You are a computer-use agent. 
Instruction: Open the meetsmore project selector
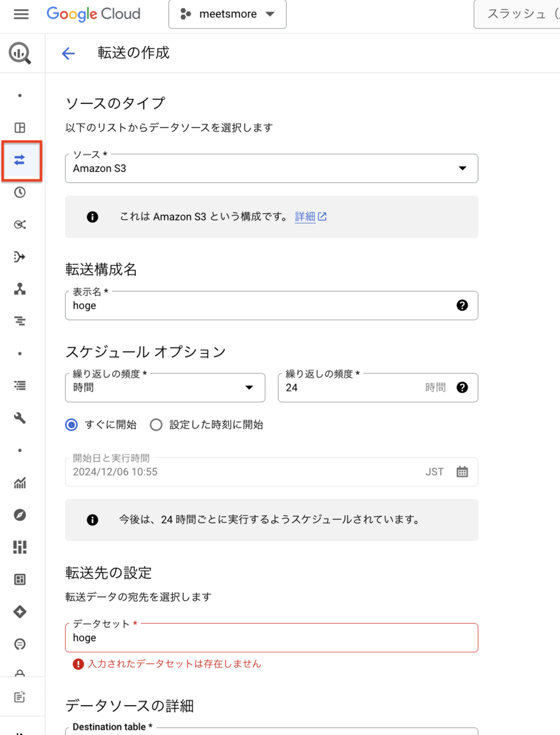pos(227,14)
